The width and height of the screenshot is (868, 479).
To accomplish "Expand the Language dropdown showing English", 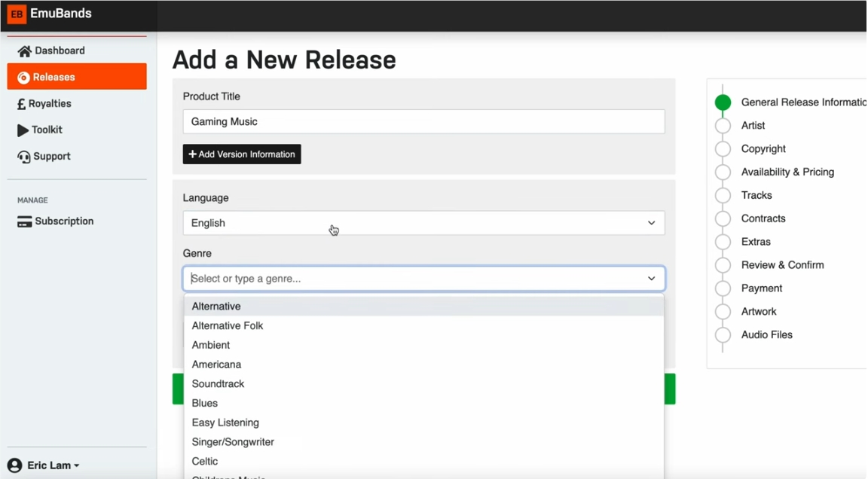I will pos(423,223).
